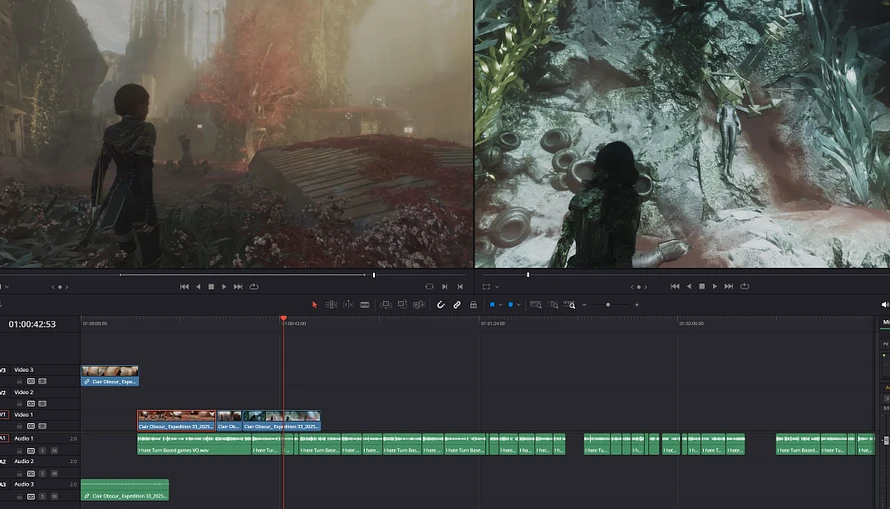Viewport: 890px width, 509px height.
Task: Add a blue marker at playhead
Action: [510, 305]
